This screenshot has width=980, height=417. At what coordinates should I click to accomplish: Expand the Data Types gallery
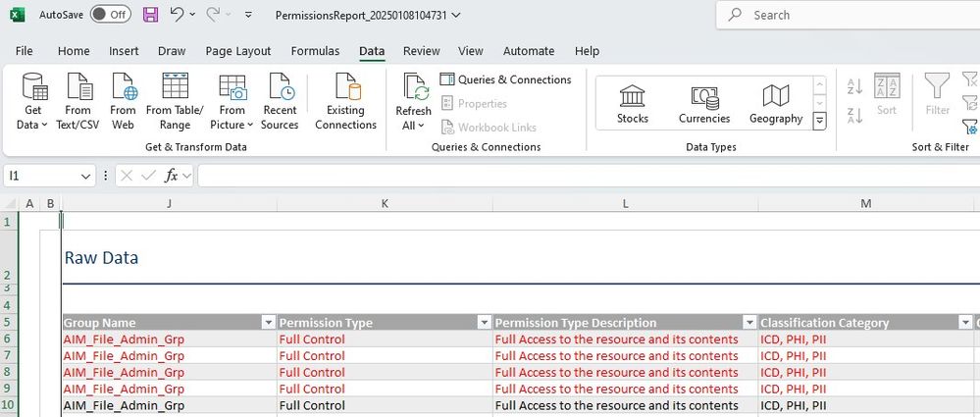[820, 120]
